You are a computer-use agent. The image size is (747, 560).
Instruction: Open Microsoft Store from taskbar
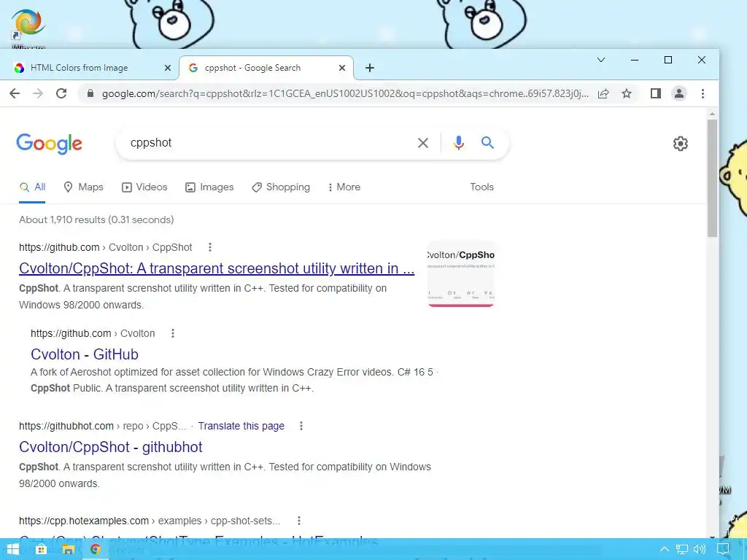41,550
